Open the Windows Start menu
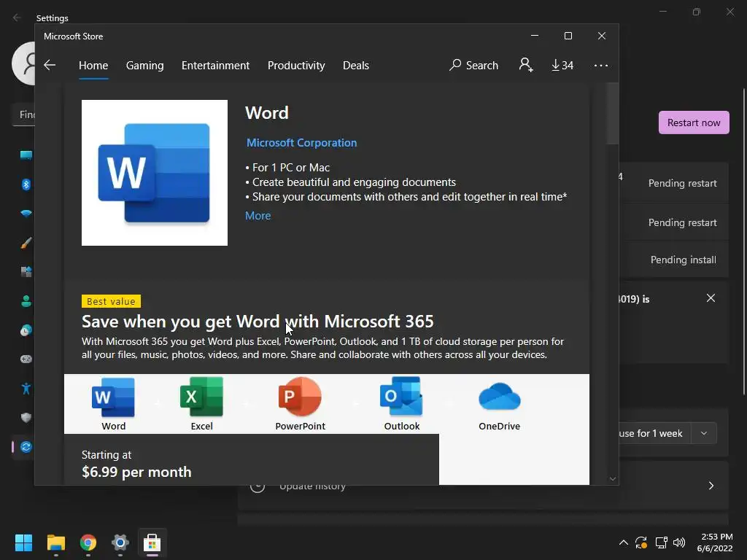Screen dimensions: 747x560 (x=23, y=542)
